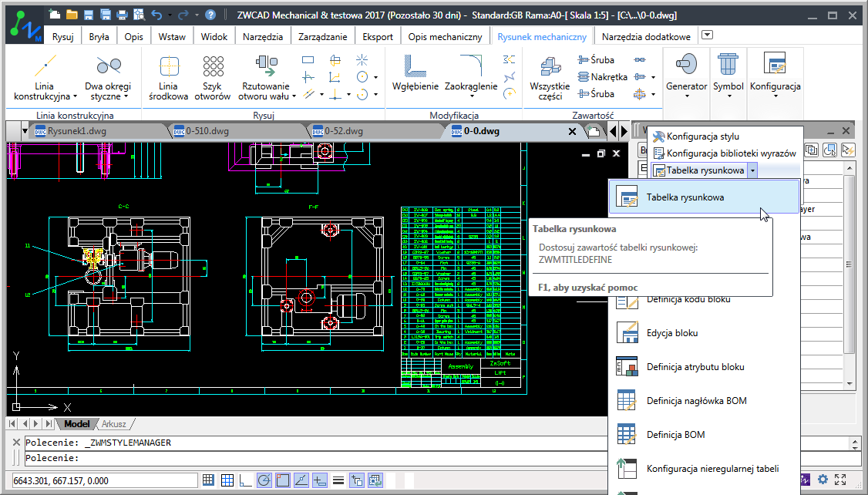Expand the Tabelka rysunkowa split-button arrow
868x495 pixels.
pos(752,170)
